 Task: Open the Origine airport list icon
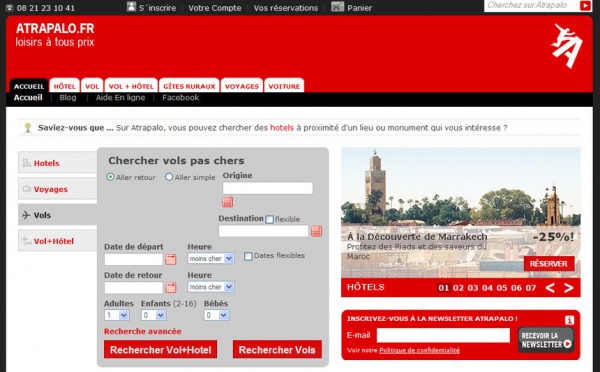[228, 202]
